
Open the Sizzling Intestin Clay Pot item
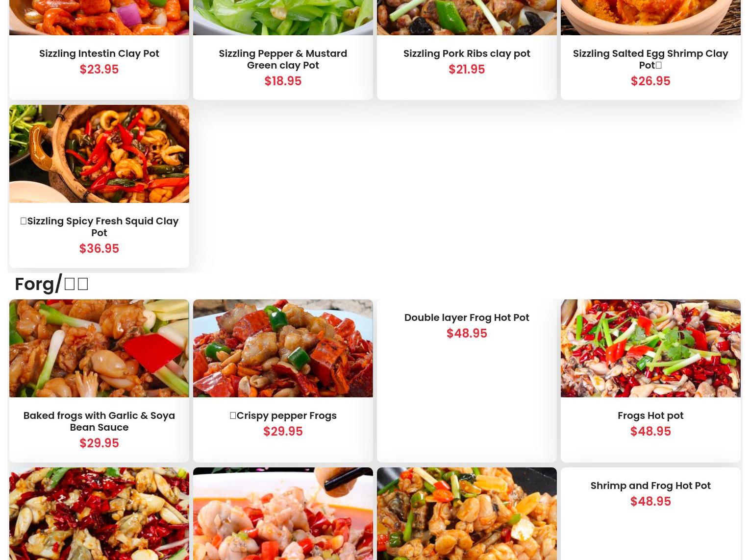[x=99, y=53]
